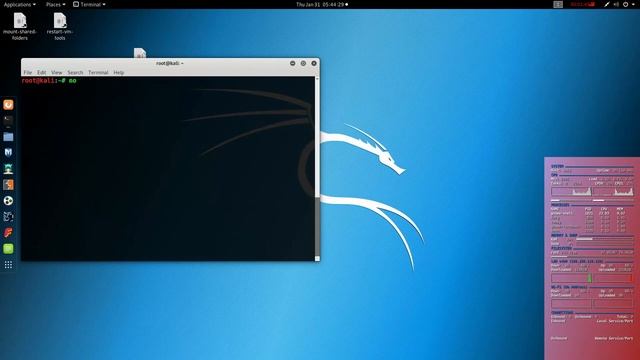Open the Terminal app menu in the top bar
Viewport: 640px width, 360px height.
[x=89, y=4]
